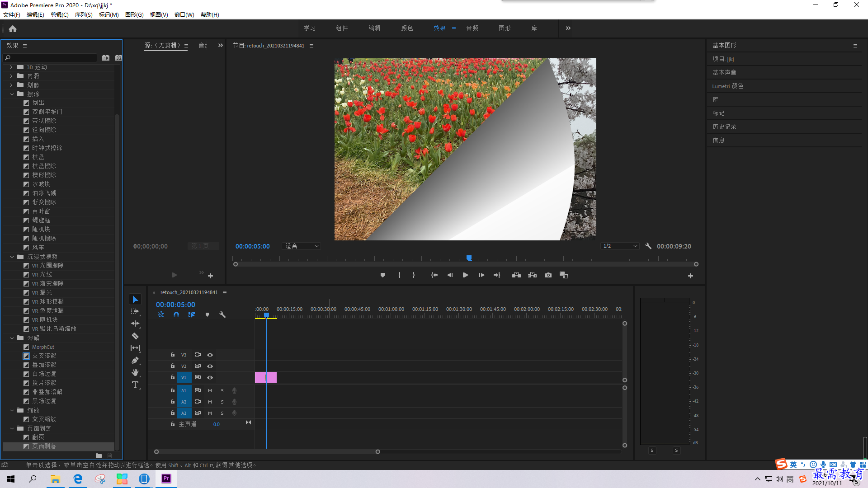This screenshot has height=488, width=868.
Task: Click the effects search field
Action: (50, 58)
